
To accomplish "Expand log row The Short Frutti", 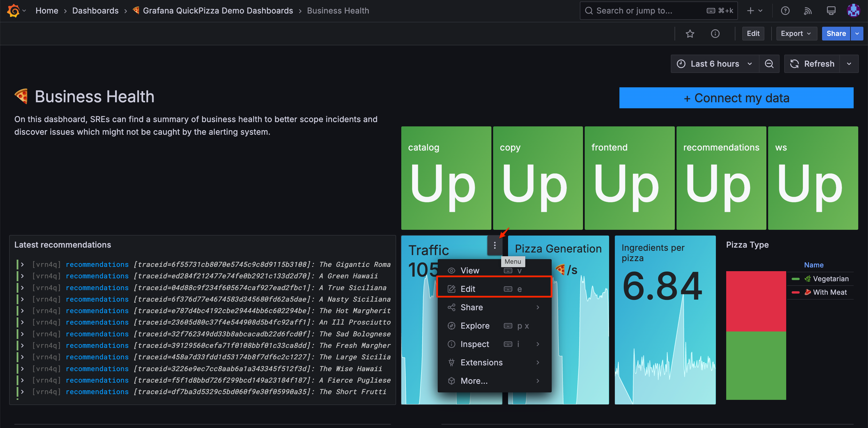I will [x=22, y=392].
